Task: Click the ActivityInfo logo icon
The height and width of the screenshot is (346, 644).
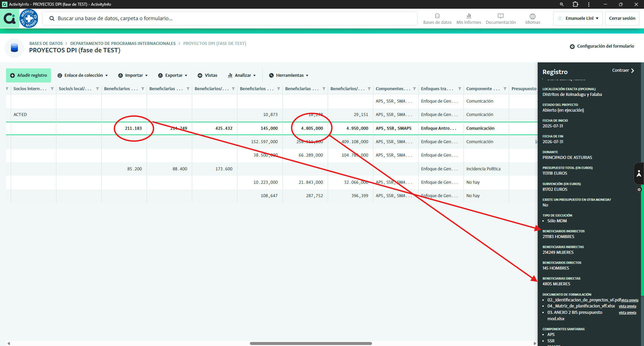Action: click(9, 18)
